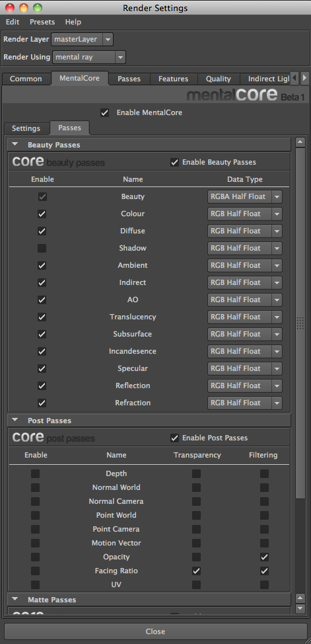
Task: Uncheck the Refraction pass
Action: (x=42, y=403)
